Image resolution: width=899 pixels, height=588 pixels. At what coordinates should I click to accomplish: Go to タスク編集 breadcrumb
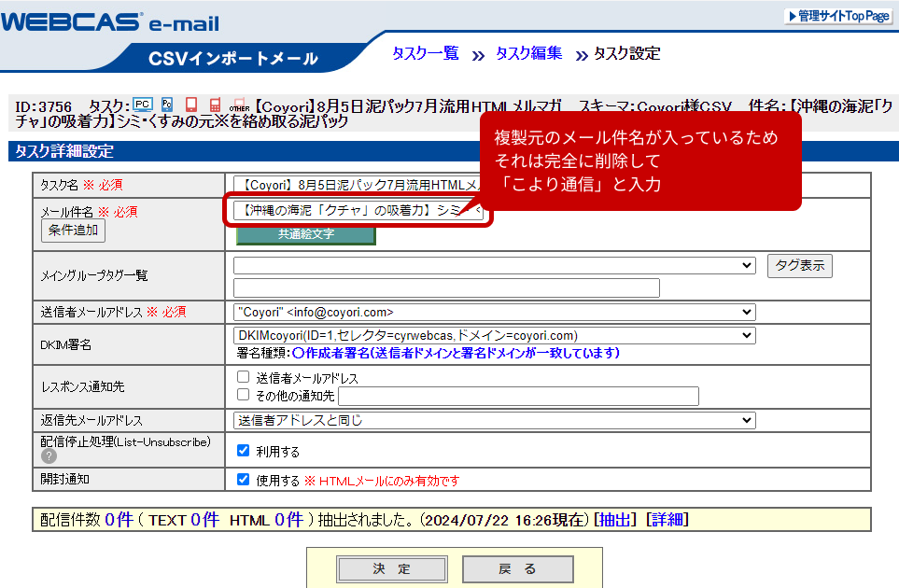pyautogui.click(x=528, y=53)
